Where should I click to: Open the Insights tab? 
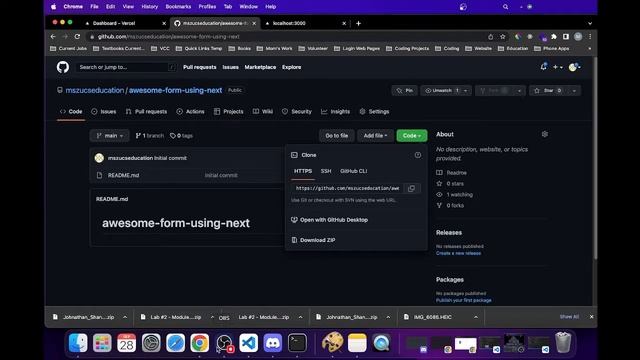(x=336, y=111)
